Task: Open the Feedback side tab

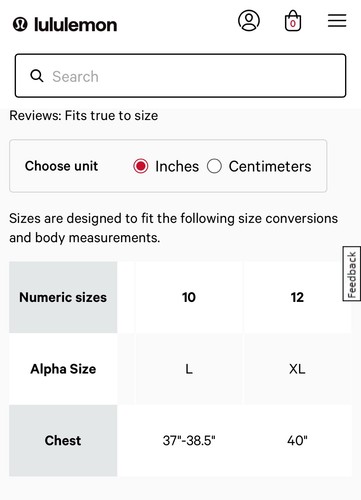Action: click(351, 274)
